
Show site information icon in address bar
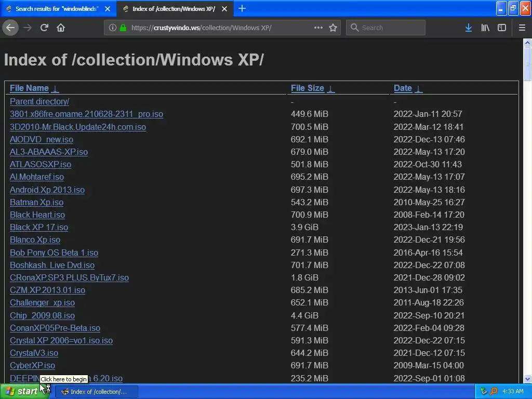113,28
